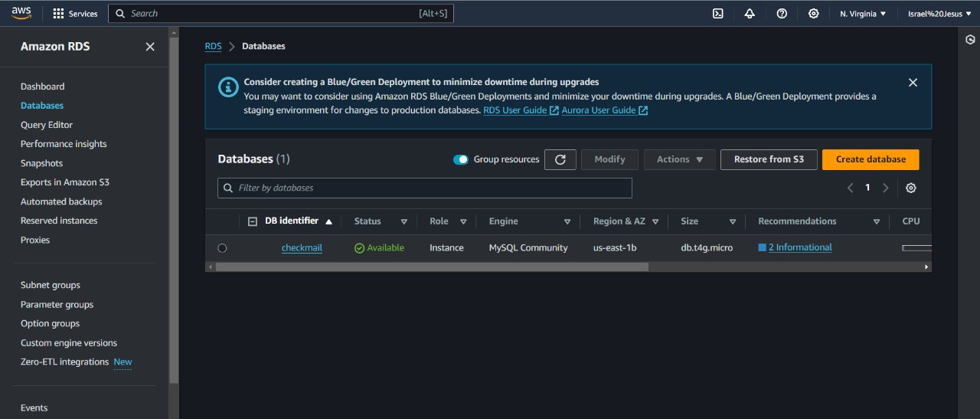Collapse the DB identifier group icon

[253, 221]
